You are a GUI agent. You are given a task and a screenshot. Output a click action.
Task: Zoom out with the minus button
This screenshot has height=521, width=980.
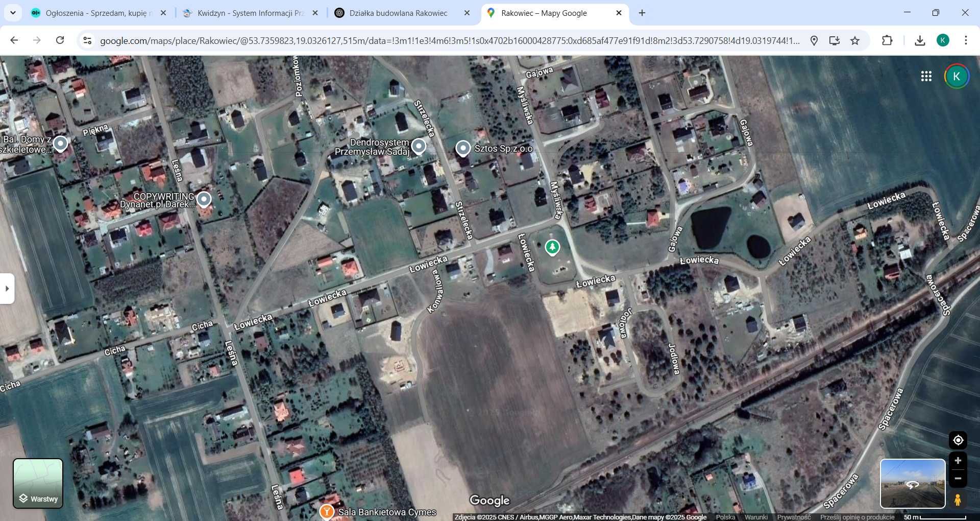pyautogui.click(x=958, y=479)
